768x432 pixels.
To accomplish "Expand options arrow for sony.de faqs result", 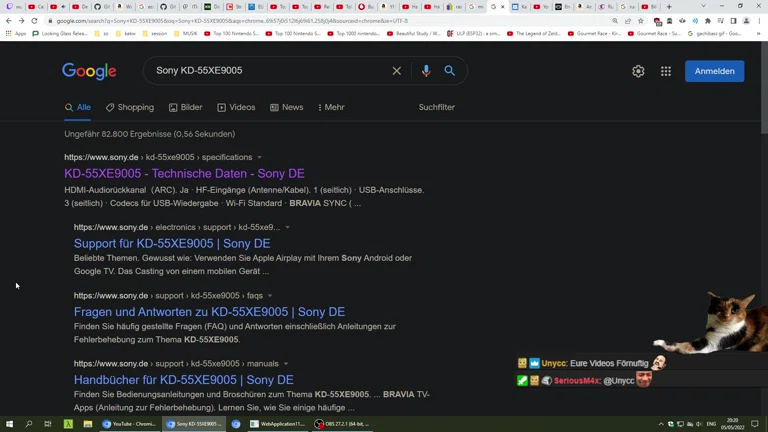I will pos(270,296).
